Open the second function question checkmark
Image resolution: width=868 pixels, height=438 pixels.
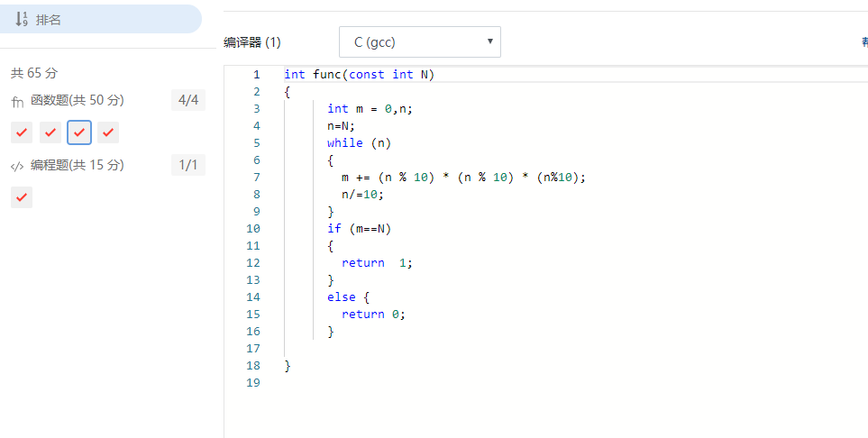(x=50, y=133)
